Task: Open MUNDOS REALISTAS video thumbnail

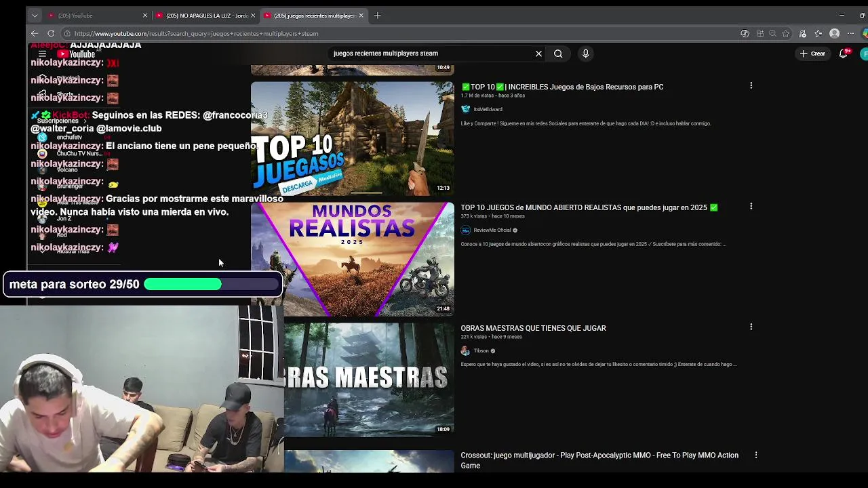Action: 353,260
